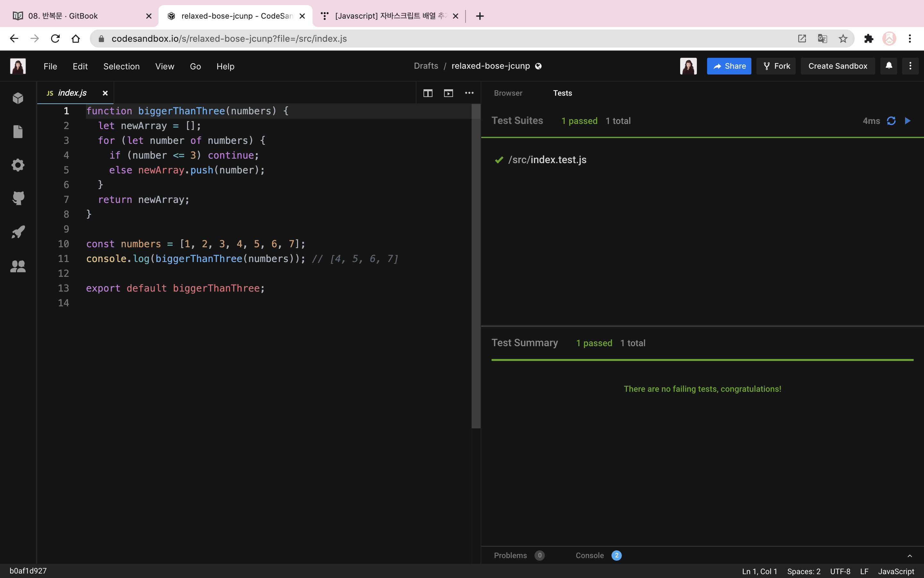Click LF line ending in status bar
The height and width of the screenshot is (578, 924).
pos(864,571)
